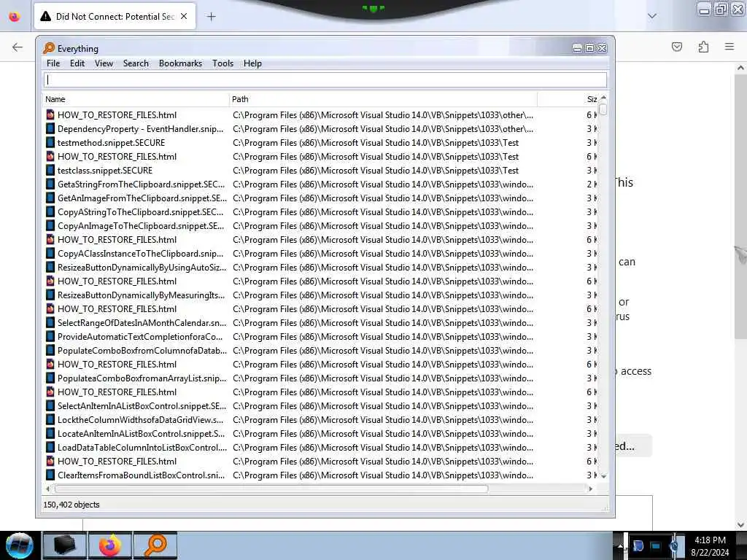Click the horizontal scrollbar right arrow
Viewport: 747px width, 560px height.
tap(591, 489)
